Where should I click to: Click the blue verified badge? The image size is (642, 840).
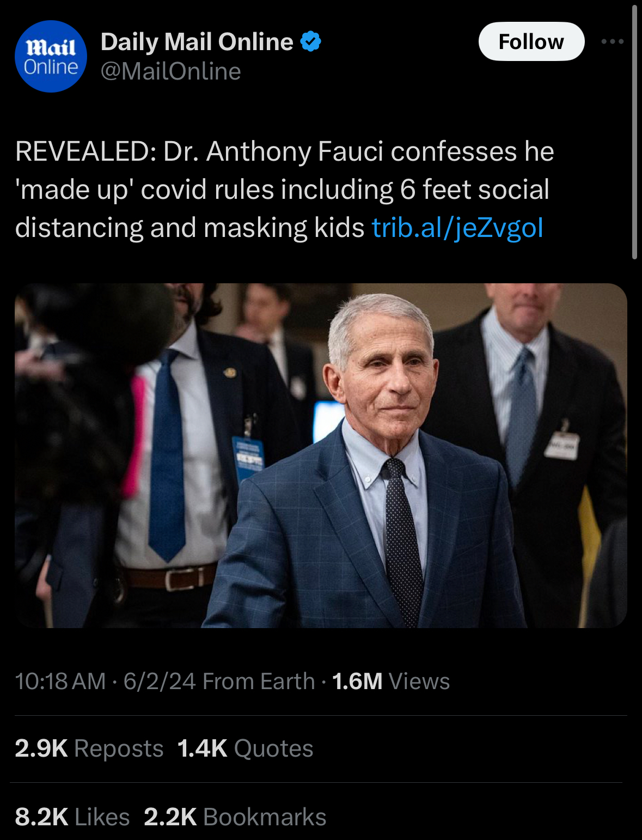310,42
